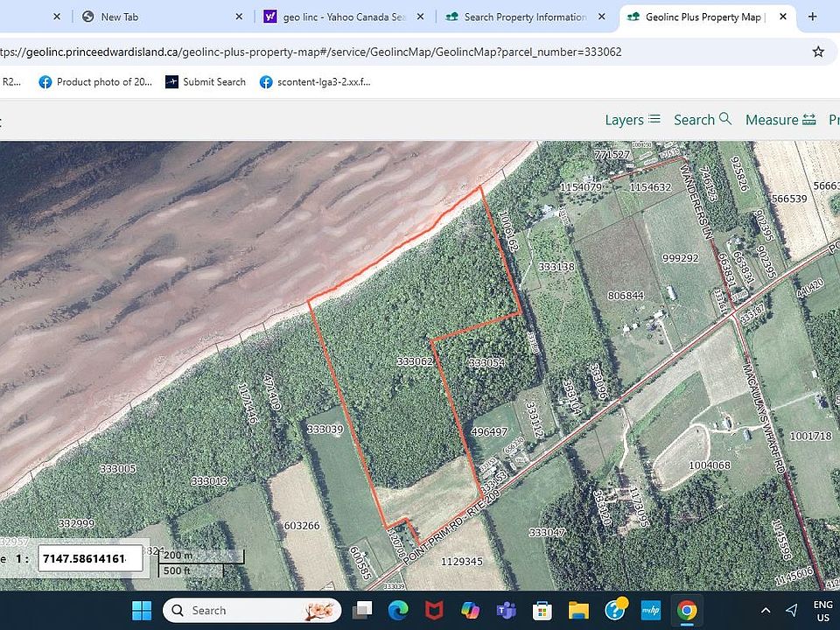Open the Product photo bookmark
This screenshot has height=630, width=840.
point(95,81)
